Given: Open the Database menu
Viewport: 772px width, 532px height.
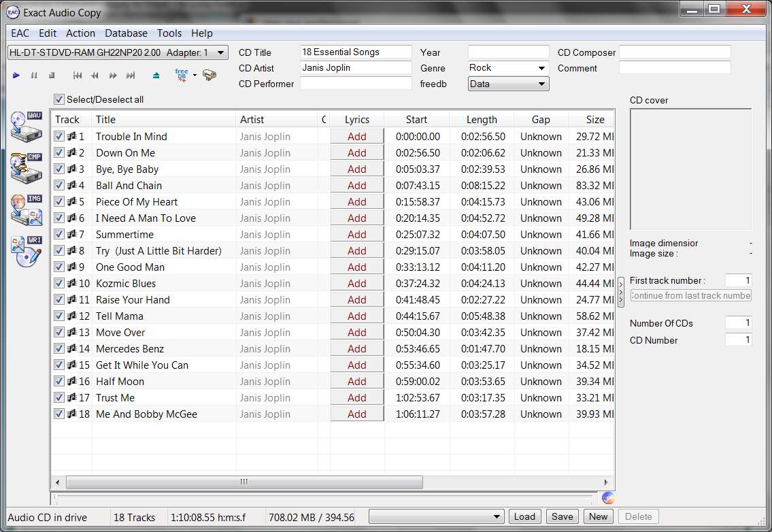Looking at the screenshot, I should [126, 33].
